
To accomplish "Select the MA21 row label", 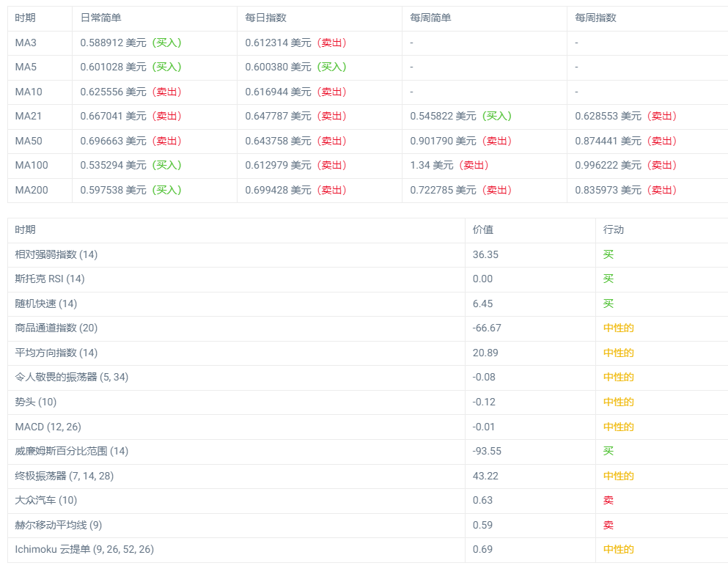I will (x=29, y=116).
